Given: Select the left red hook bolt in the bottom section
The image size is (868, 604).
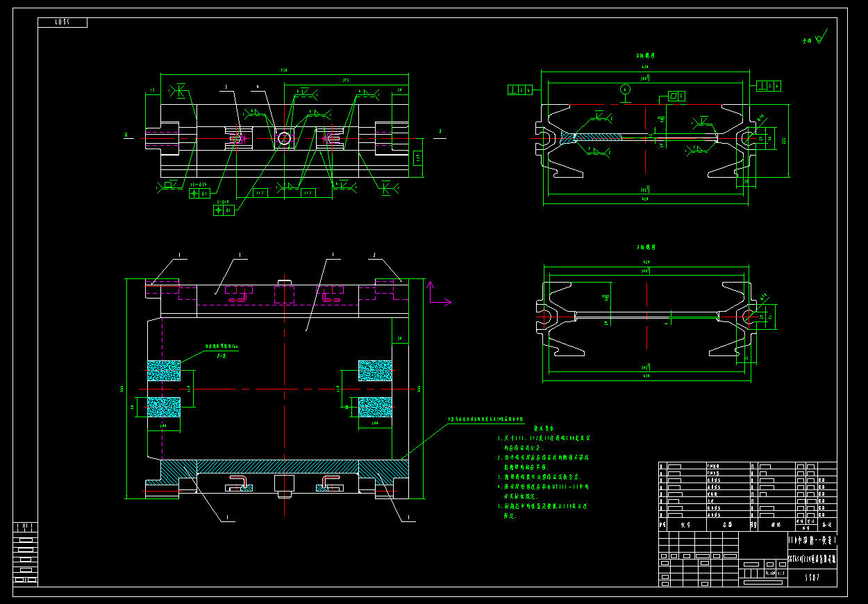Looking at the screenshot, I should pos(239,483).
